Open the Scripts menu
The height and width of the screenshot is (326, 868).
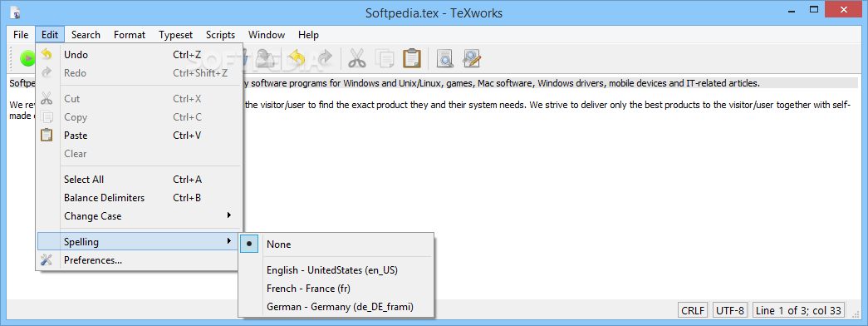[220, 35]
